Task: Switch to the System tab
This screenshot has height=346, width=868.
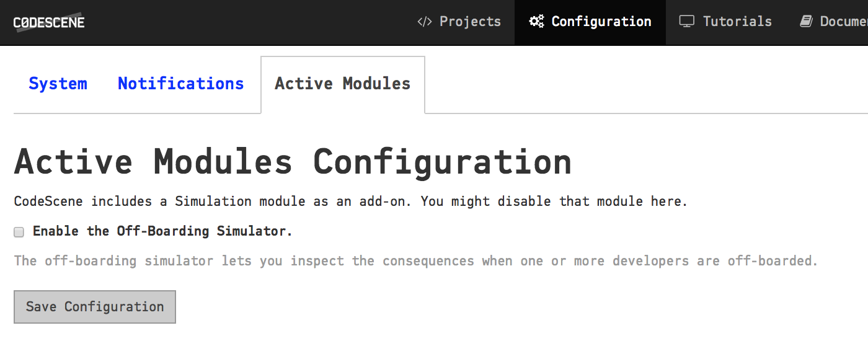Action: [58, 84]
